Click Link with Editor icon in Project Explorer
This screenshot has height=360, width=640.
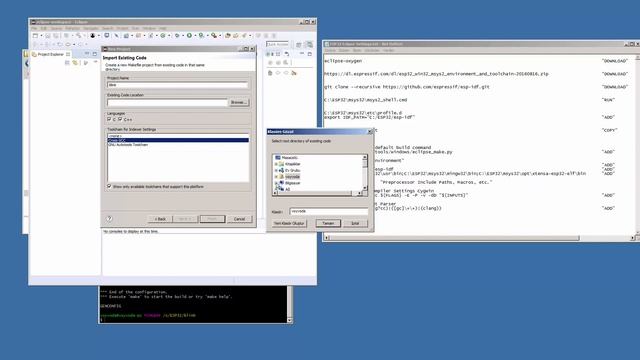click(75, 63)
